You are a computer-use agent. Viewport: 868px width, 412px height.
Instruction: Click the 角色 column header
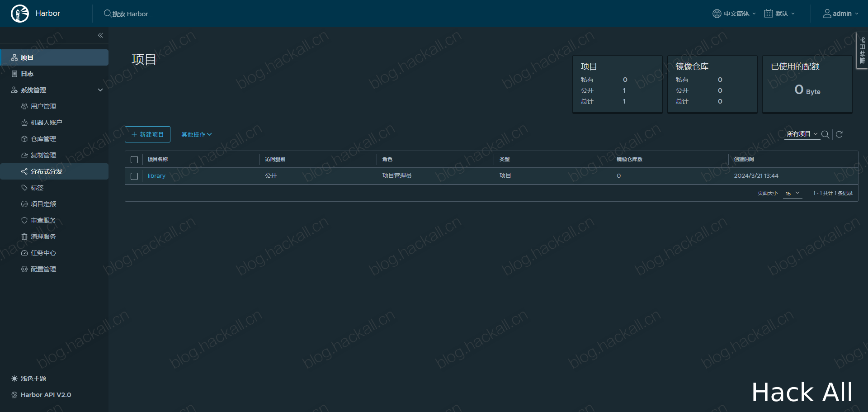point(387,159)
